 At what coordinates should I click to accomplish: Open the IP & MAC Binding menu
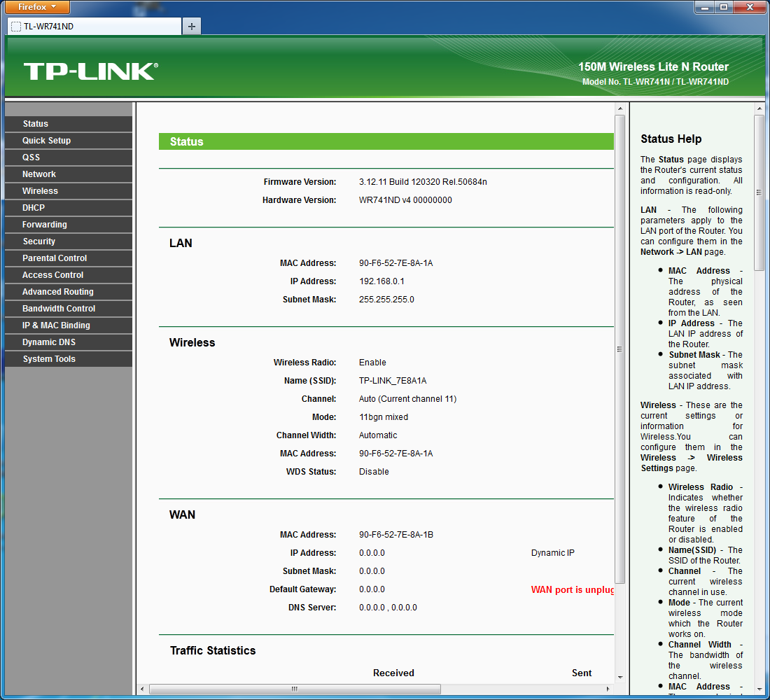click(69, 325)
